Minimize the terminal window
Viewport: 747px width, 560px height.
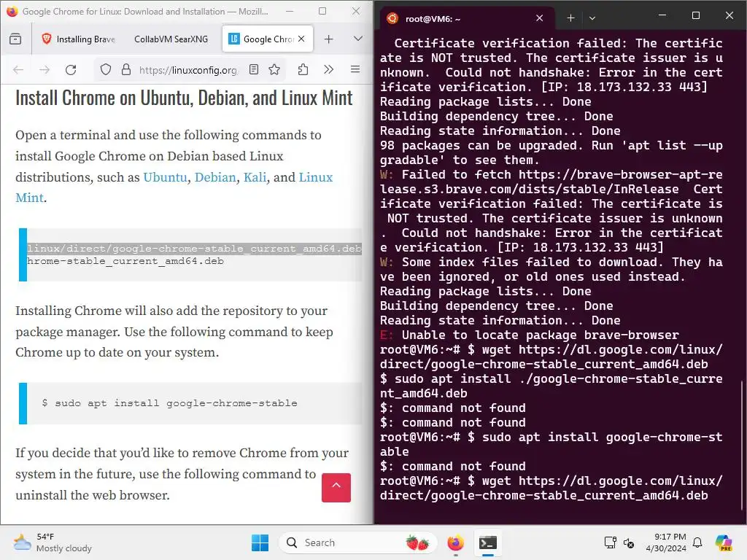[662, 16]
